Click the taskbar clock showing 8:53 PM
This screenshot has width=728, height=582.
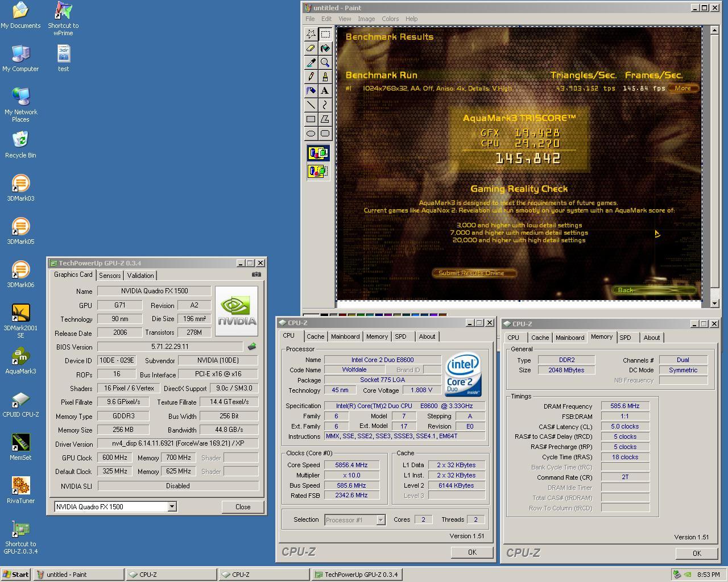pyautogui.click(x=708, y=574)
